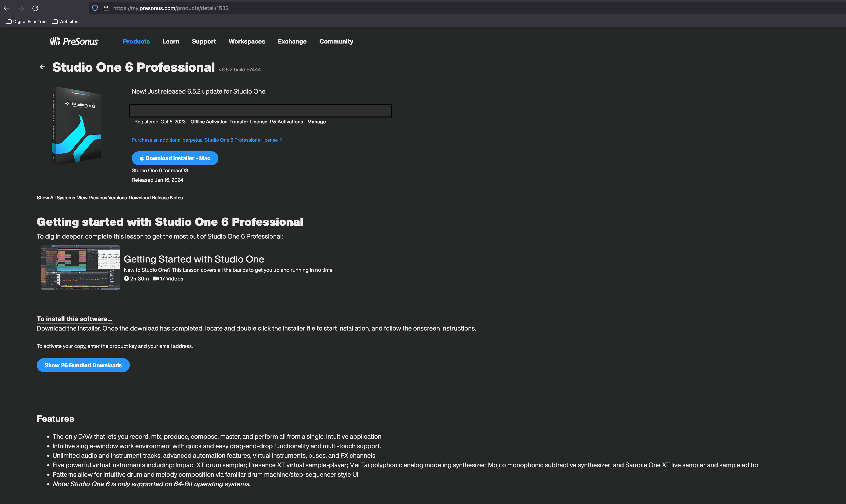Open the Digital Film Tree bookmarks folder
846x504 pixels.
pos(27,21)
